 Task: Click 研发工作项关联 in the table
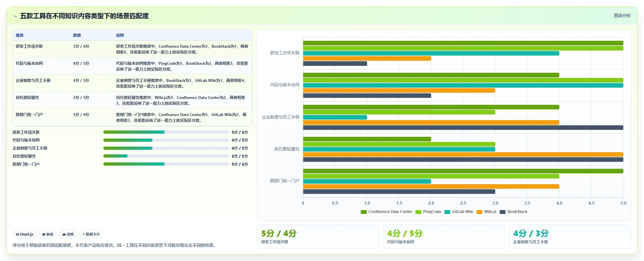pyautogui.click(x=29, y=46)
